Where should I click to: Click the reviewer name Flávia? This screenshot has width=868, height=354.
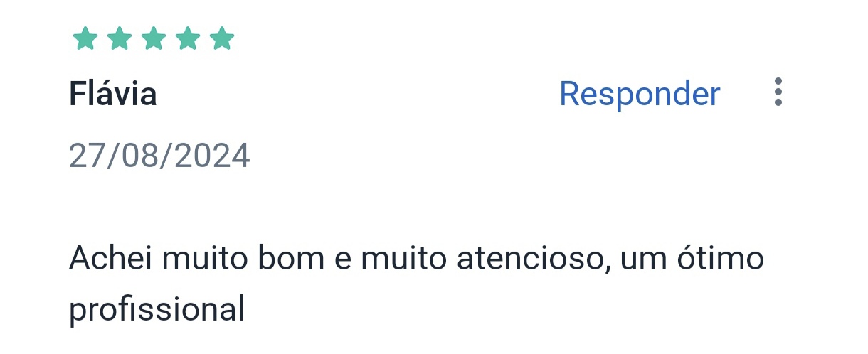[x=112, y=94]
